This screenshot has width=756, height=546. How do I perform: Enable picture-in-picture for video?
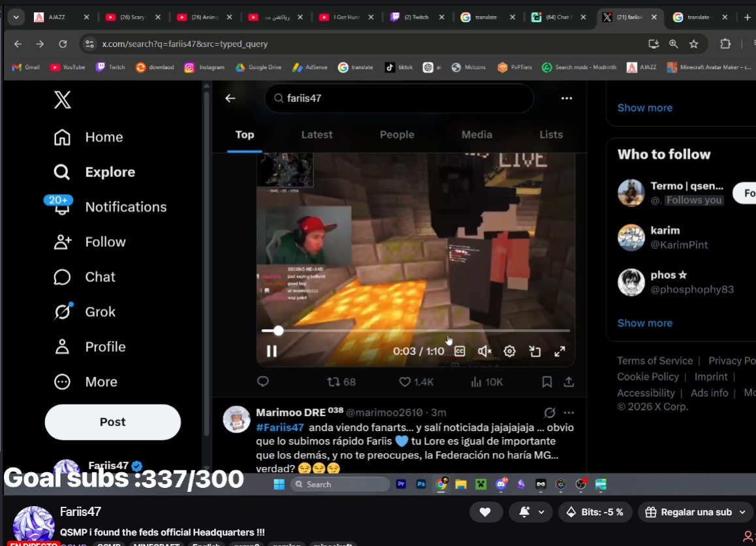coord(535,351)
